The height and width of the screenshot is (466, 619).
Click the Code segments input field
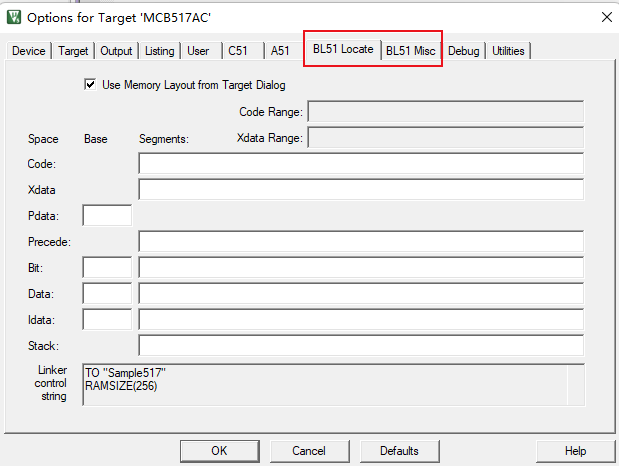coord(361,164)
